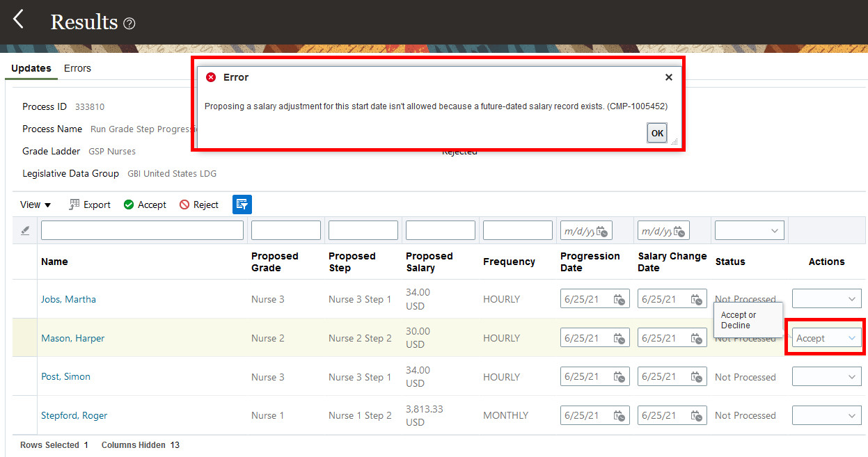Click the Process ID value 333810
This screenshot has width=868, height=457.
point(90,106)
